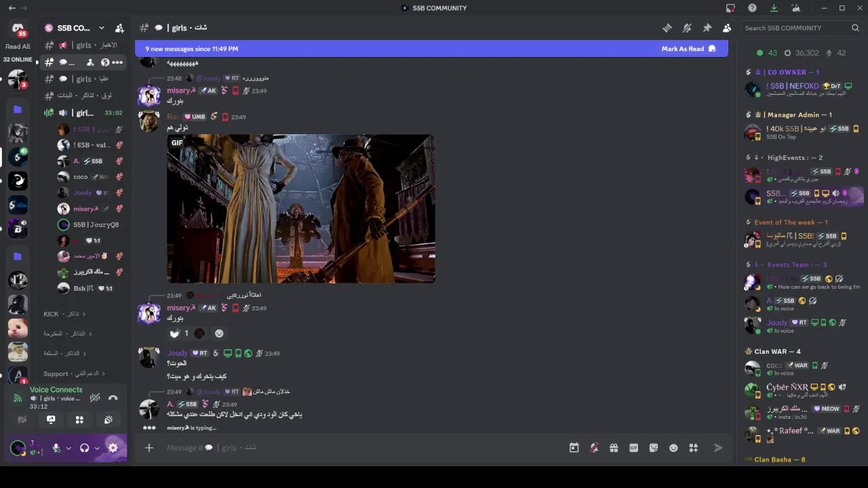Open apps launcher icon in message bar

693,447
